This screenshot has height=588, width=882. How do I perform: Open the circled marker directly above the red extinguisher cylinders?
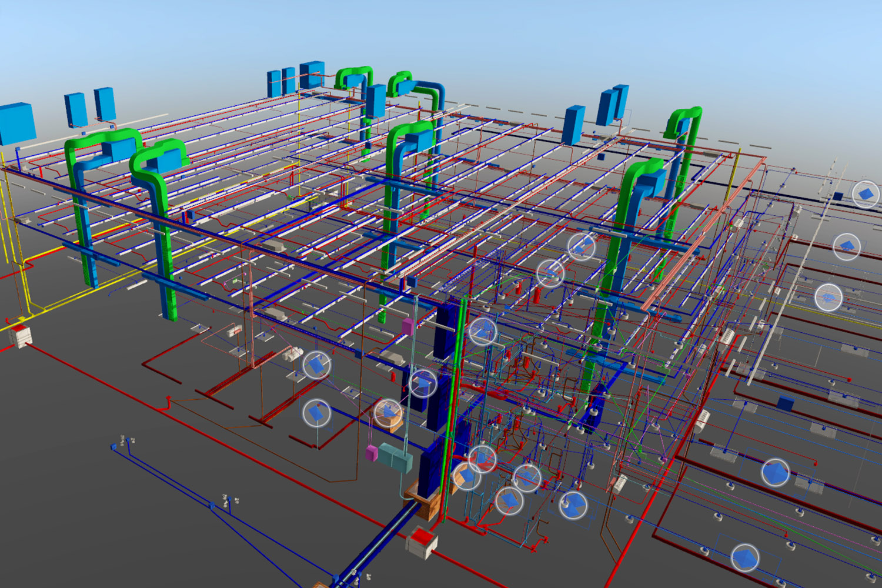551,273
